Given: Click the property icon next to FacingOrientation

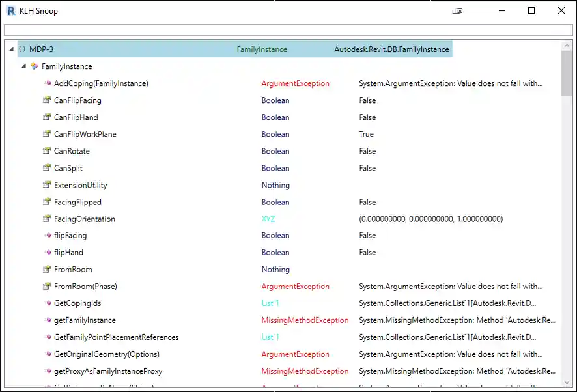Looking at the screenshot, I should pos(47,219).
